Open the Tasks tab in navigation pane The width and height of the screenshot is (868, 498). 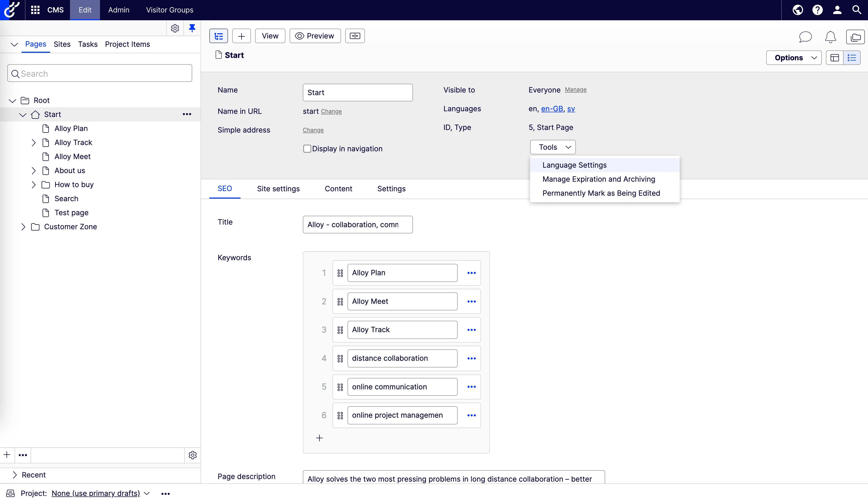[x=88, y=44]
